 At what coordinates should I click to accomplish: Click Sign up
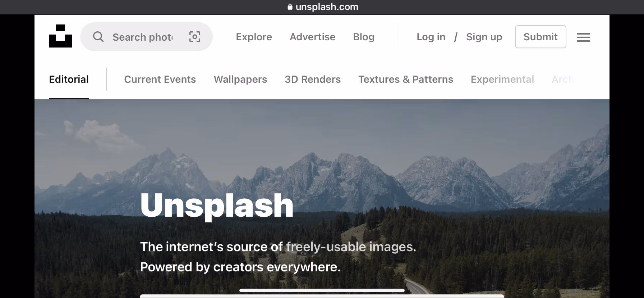tap(484, 37)
